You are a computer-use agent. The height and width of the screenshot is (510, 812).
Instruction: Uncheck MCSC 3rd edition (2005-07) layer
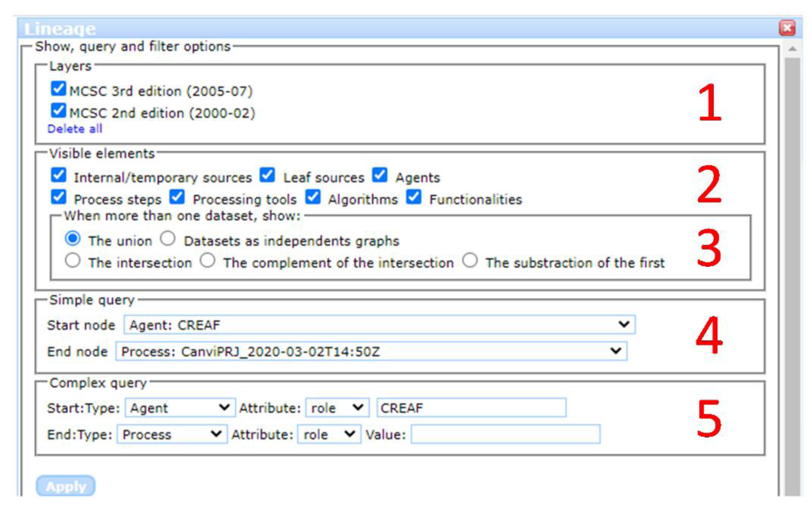(x=58, y=89)
